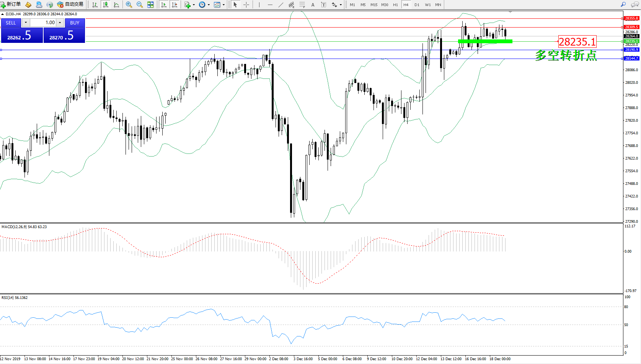Select the trendline drawing tool
The height and width of the screenshot is (364, 641).
(x=281, y=5)
